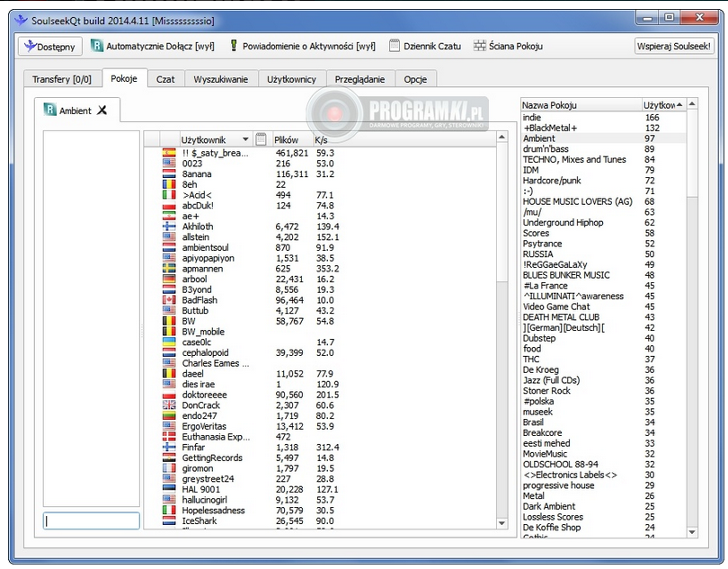Click the Dostępny status button
The height and width of the screenshot is (569, 728).
pyautogui.click(x=50, y=46)
